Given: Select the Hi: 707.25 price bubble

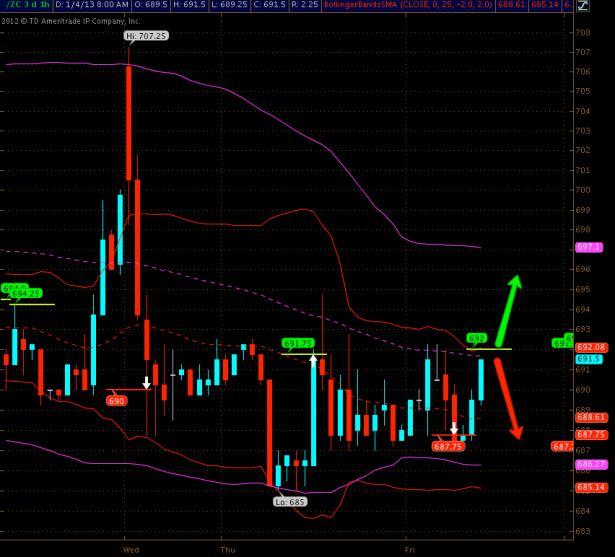Looking at the screenshot, I should click(145, 35).
